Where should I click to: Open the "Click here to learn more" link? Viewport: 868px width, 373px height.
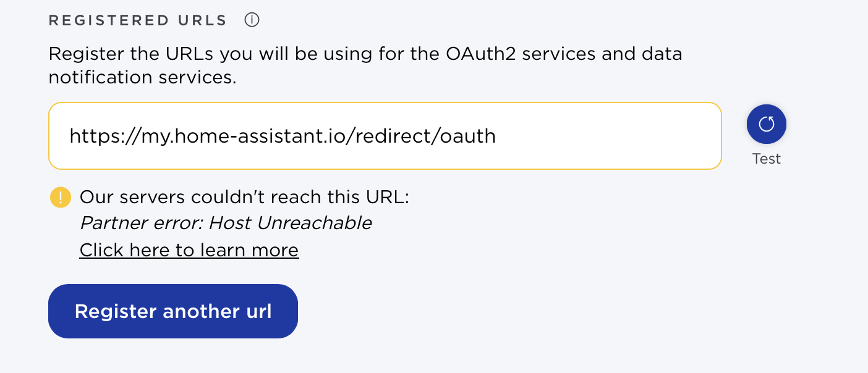189,250
